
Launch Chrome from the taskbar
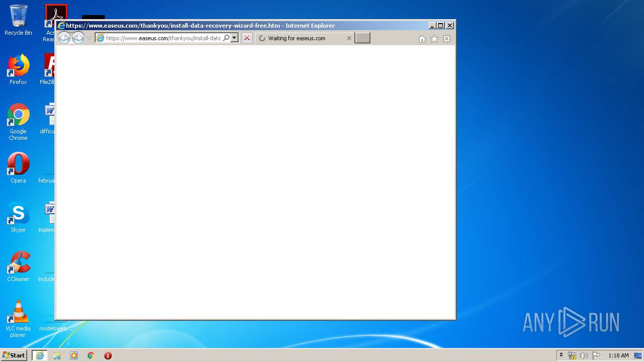(x=91, y=355)
